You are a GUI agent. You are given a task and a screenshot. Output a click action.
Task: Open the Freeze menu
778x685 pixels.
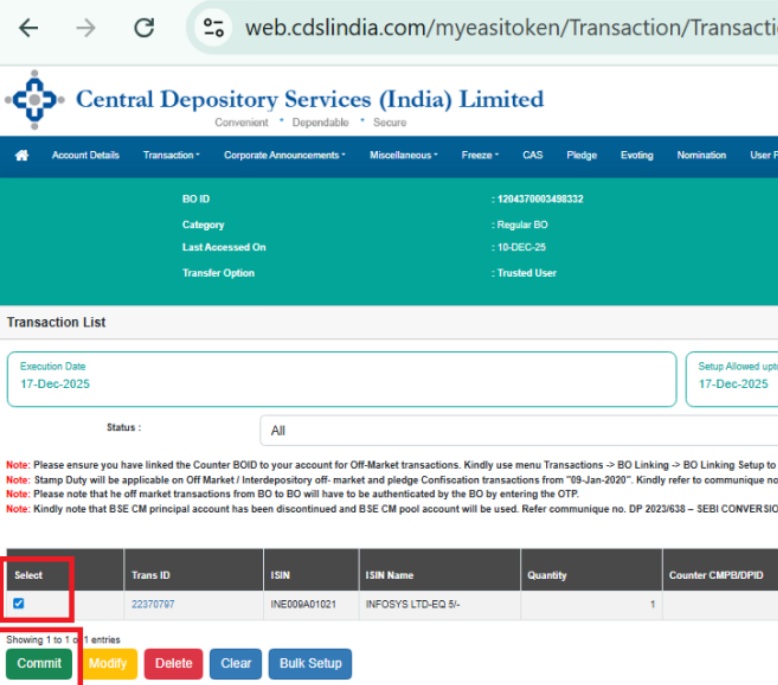(x=479, y=155)
